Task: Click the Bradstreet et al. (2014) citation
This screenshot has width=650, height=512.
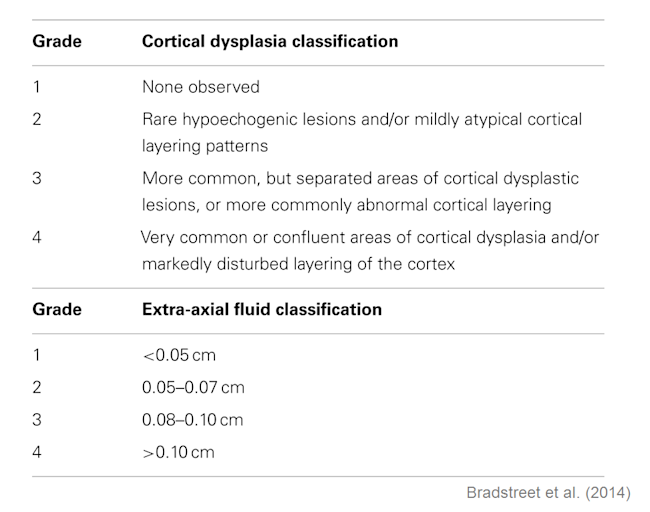Action: (548, 493)
